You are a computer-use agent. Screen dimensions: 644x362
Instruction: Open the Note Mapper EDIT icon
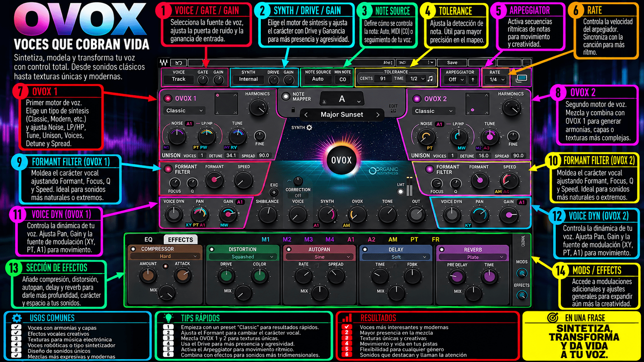[x=393, y=108]
